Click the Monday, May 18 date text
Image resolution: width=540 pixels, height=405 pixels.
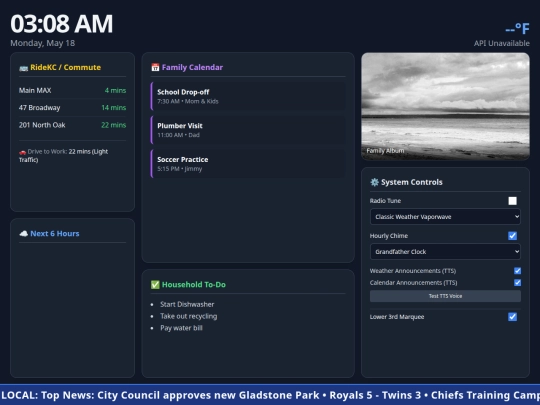[x=43, y=43]
